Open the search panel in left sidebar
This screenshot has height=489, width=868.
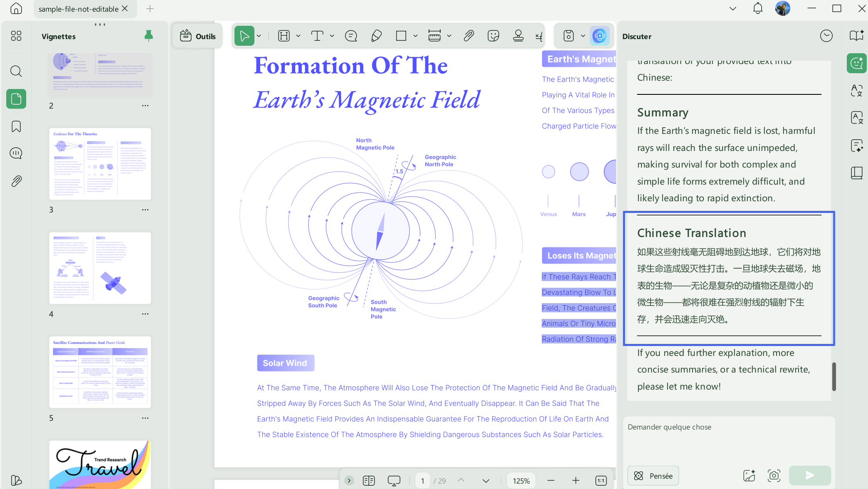pos(16,71)
